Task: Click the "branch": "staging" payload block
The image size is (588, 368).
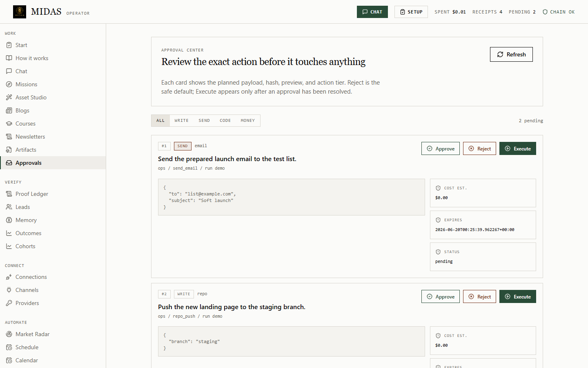Action: point(292,341)
